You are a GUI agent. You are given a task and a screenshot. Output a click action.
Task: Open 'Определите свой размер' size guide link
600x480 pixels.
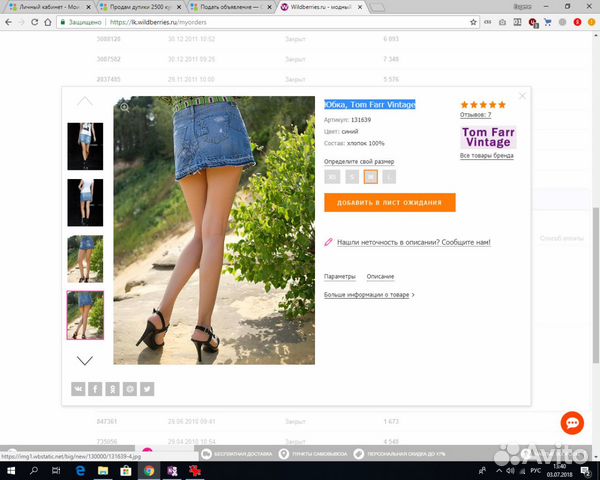(359, 162)
